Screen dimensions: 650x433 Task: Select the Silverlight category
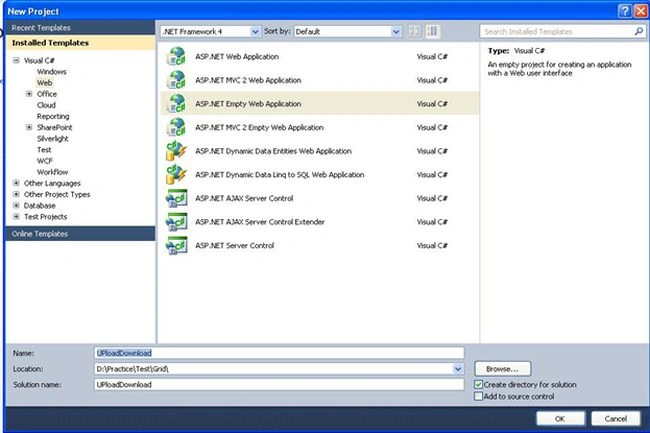click(x=53, y=139)
